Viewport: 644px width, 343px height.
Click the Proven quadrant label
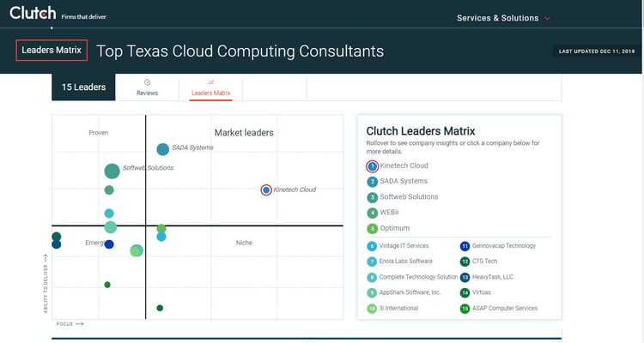99,133
